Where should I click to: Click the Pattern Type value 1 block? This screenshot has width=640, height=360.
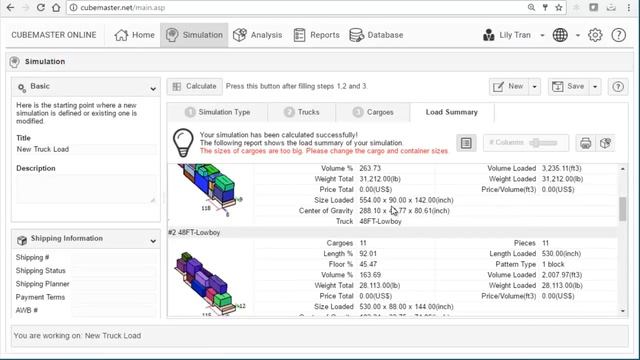pos(553,264)
